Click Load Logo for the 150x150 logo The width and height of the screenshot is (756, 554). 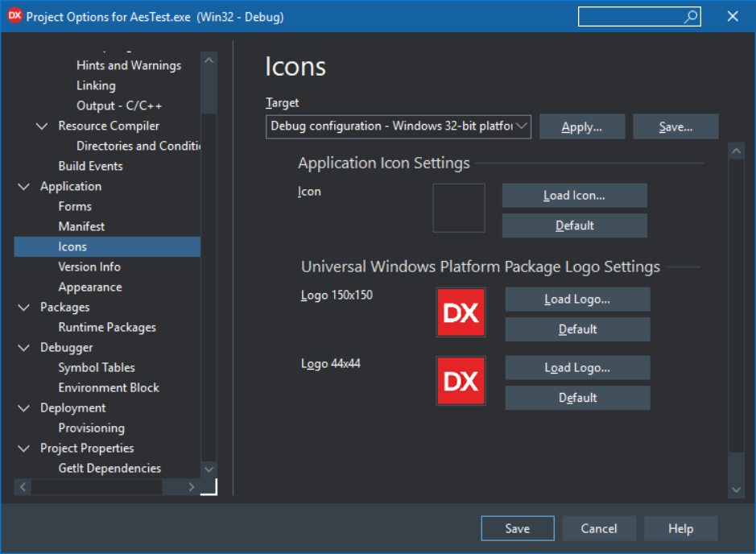[576, 299]
